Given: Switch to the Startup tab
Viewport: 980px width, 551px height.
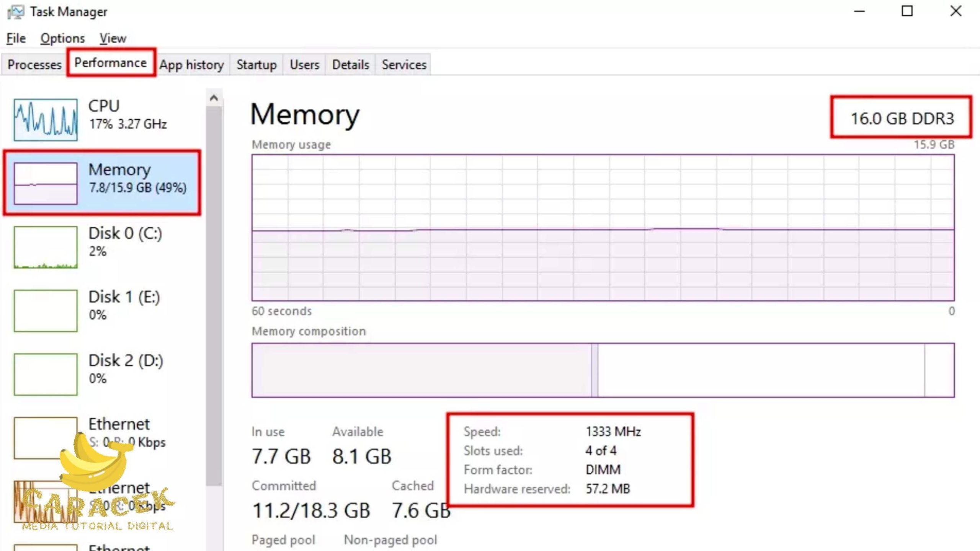Looking at the screenshot, I should click(x=256, y=64).
